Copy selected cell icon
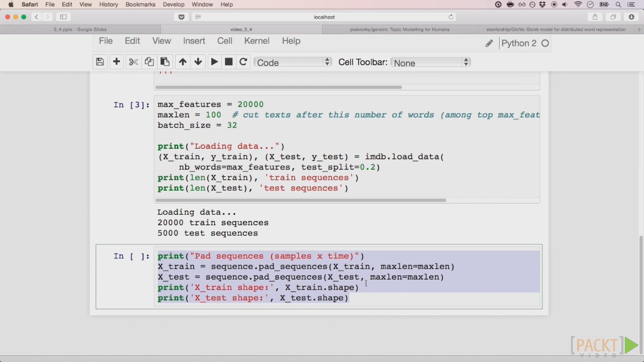 pos(149,62)
